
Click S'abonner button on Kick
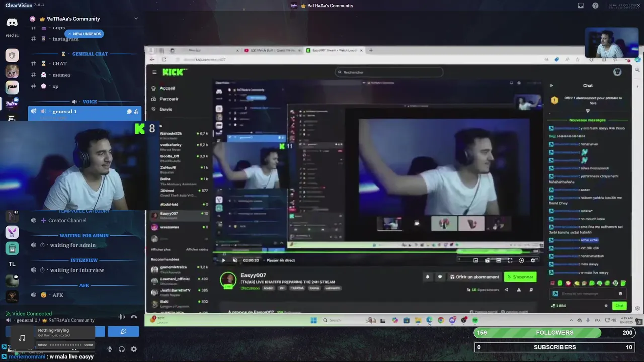pos(520,277)
